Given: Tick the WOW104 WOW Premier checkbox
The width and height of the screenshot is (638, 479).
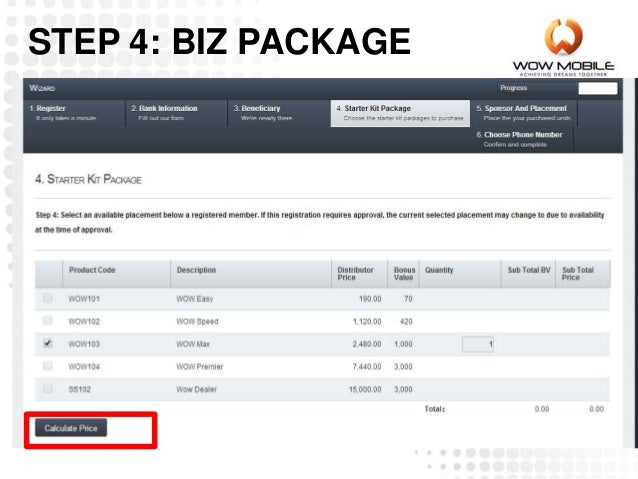Looking at the screenshot, I should pyautogui.click(x=48, y=366).
